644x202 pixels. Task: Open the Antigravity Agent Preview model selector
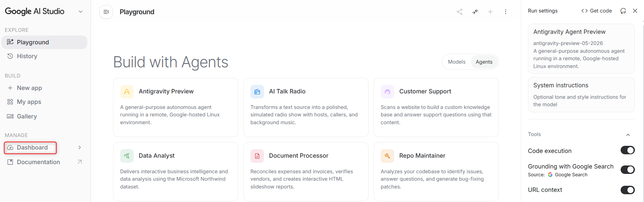pos(581,49)
